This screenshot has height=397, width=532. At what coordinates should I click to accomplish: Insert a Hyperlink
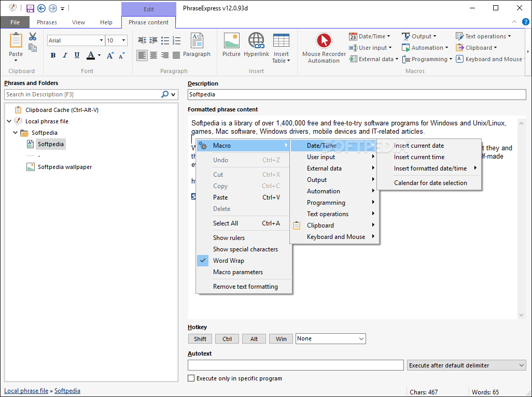pyautogui.click(x=256, y=45)
